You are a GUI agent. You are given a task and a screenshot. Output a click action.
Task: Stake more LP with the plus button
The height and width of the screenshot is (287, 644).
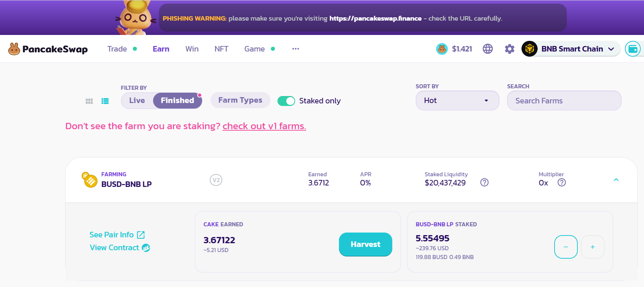592,247
